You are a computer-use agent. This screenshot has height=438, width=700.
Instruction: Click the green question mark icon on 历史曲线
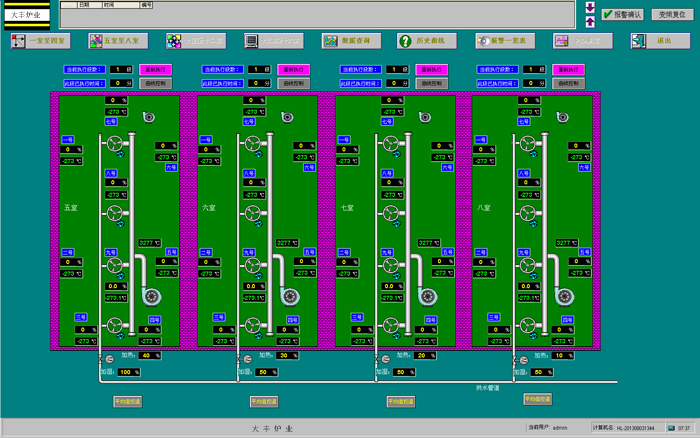click(x=405, y=41)
